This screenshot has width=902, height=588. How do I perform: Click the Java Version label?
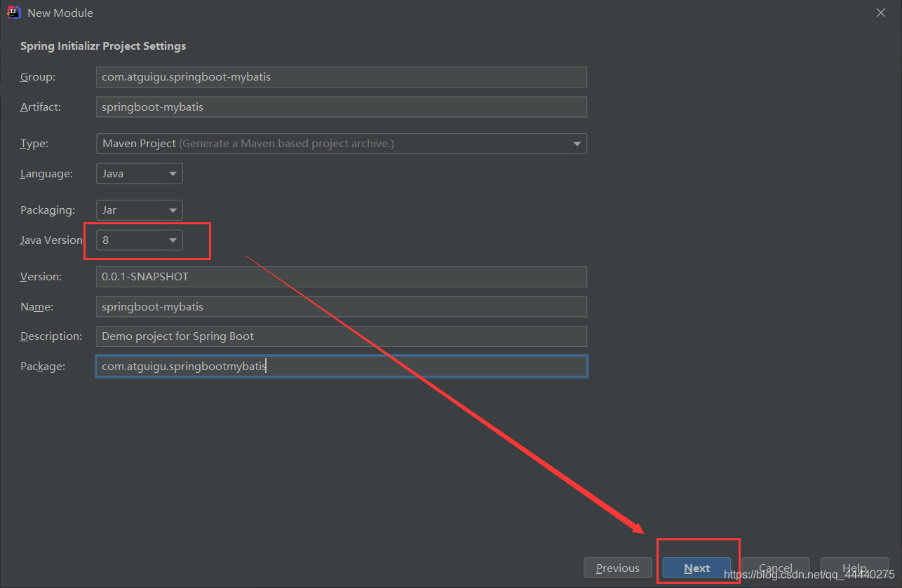pyautogui.click(x=51, y=240)
